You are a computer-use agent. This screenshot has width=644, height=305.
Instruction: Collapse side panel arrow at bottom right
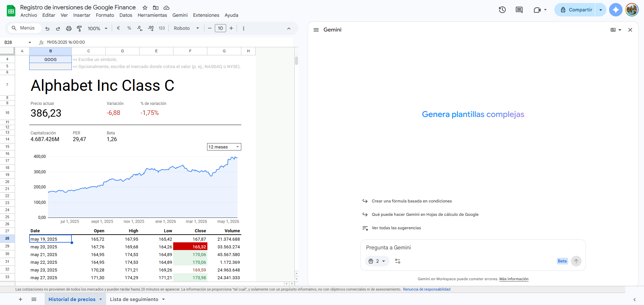coord(635,299)
